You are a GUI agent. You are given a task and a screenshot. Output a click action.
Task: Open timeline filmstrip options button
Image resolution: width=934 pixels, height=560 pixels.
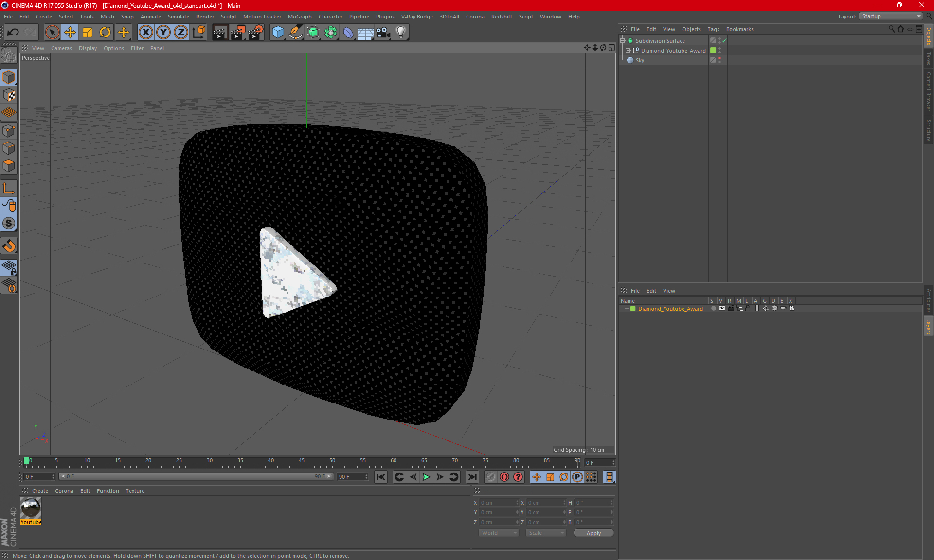pos(609,477)
